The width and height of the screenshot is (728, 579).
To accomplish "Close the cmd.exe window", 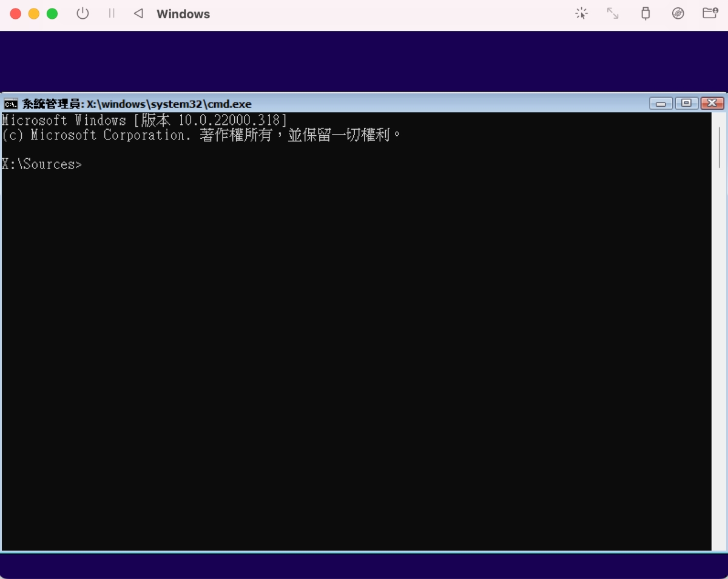I will pos(712,104).
